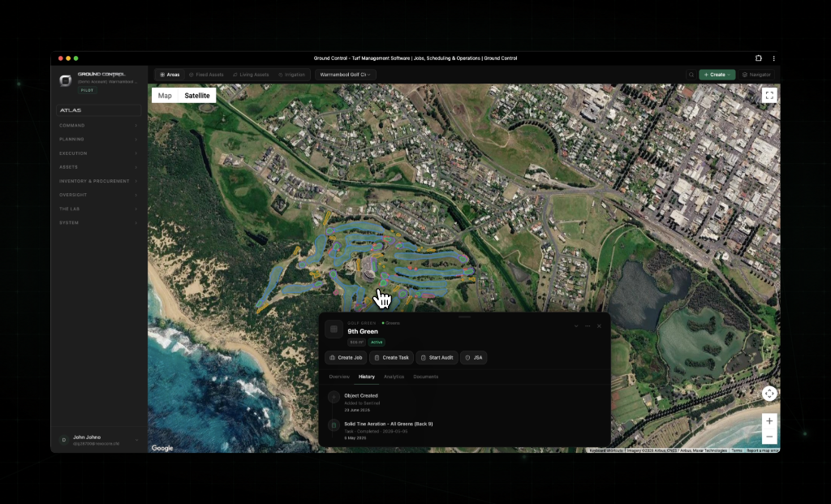
Task: Expand the EXECUTION sidebar section
Action: click(98, 153)
